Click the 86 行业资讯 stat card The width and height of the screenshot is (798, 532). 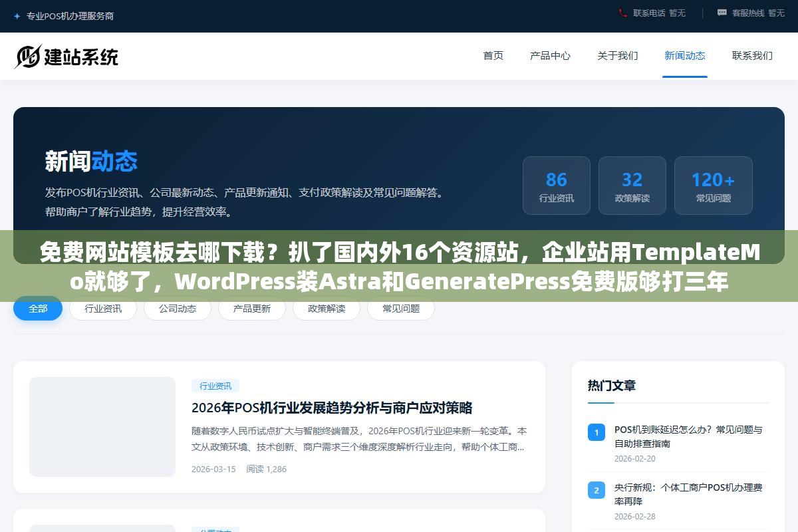coord(557,186)
